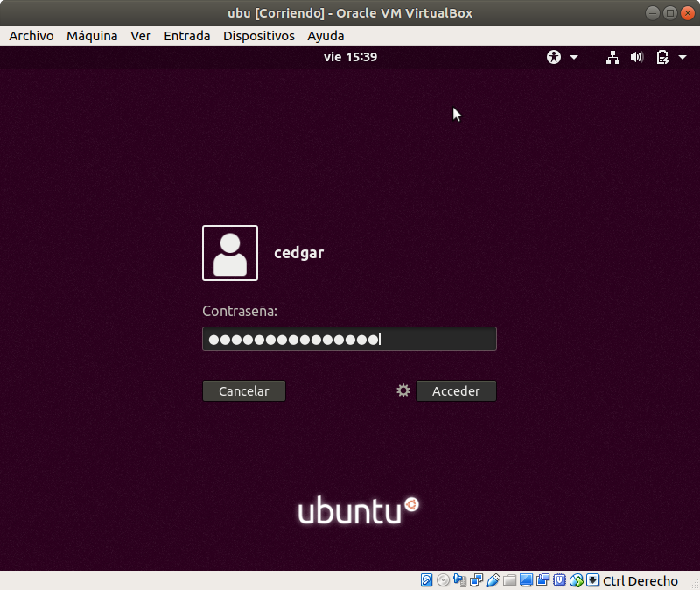Click Acceder to log in

click(456, 391)
